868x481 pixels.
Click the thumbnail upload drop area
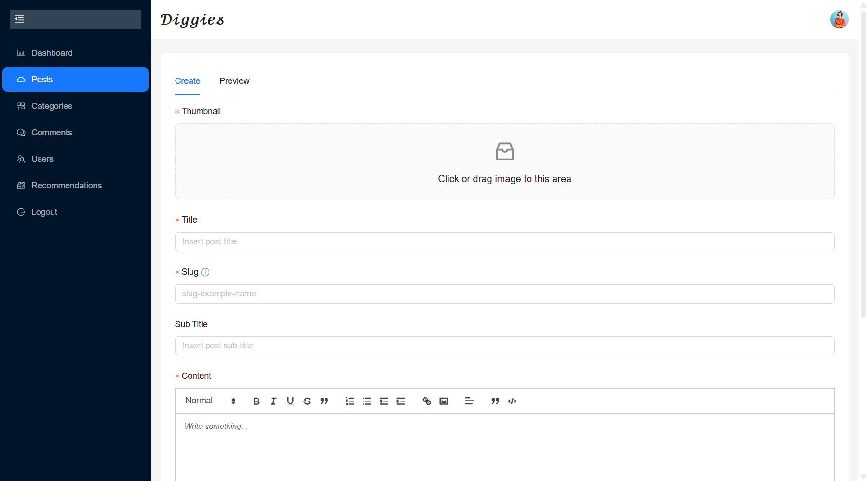coord(504,161)
